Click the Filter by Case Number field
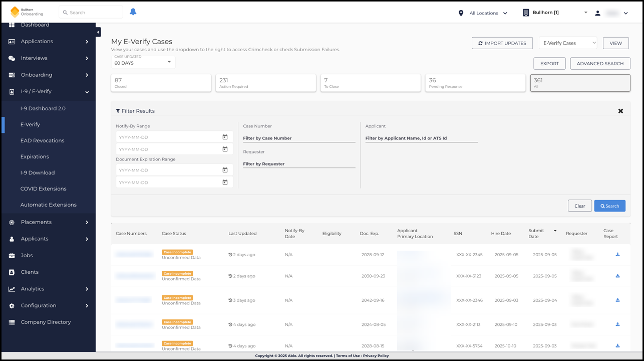Viewport: 644px width, 361px height. click(x=298, y=138)
